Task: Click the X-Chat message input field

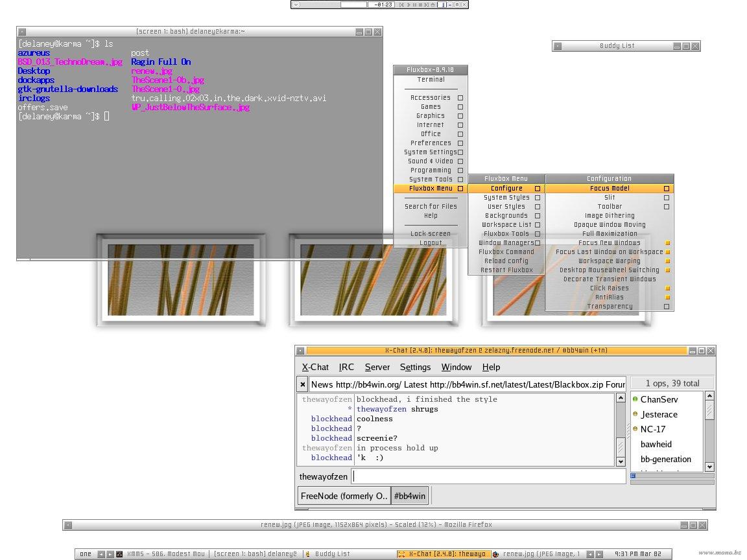Action: pyautogui.click(x=488, y=476)
